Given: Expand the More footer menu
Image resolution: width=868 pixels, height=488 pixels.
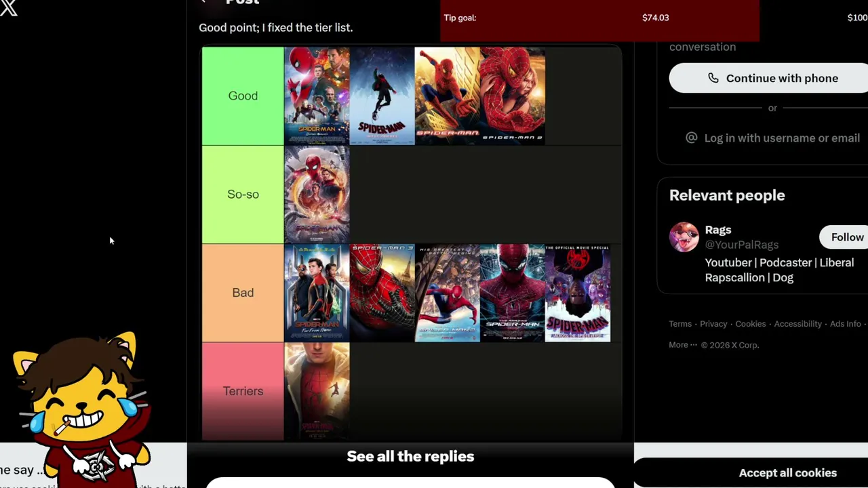Looking at the screenshot, I should [682, 345].
